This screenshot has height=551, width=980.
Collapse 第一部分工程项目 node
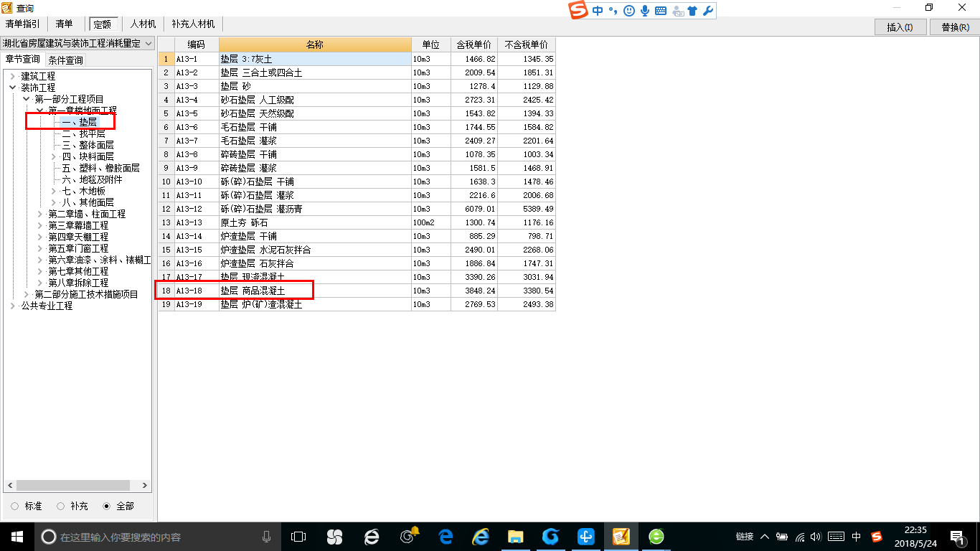[26, 99]
